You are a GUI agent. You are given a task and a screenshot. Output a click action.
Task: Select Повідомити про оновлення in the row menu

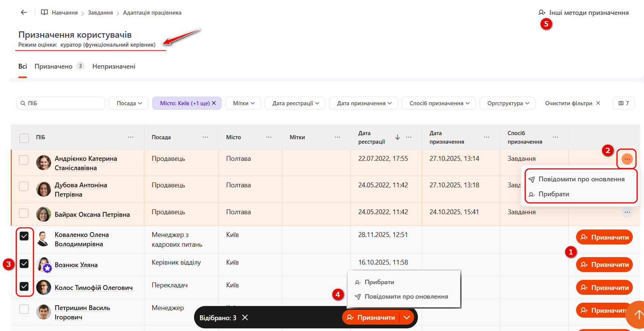coord(581,179)
